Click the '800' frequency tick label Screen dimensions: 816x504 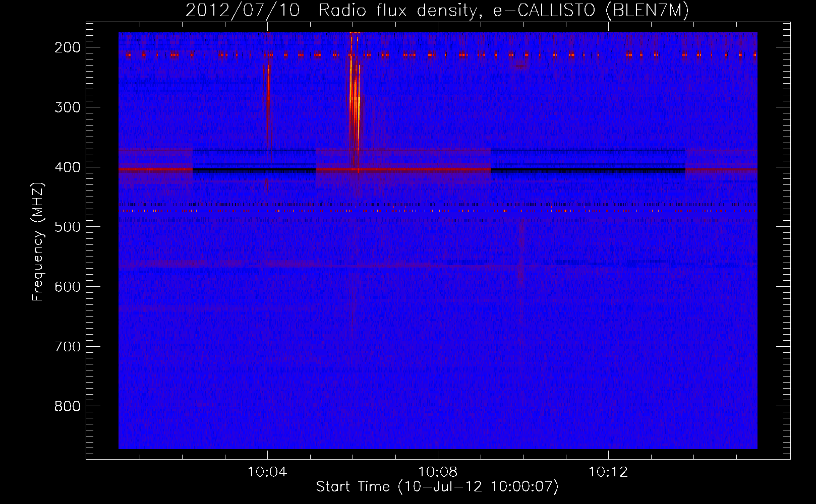(x=67, y=406)
